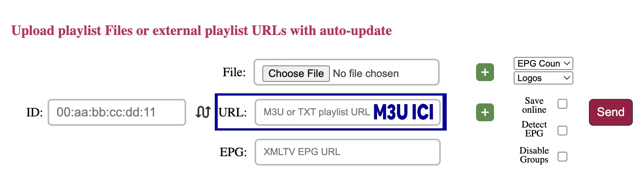Click the blue M3U ICI annotation text
Screen dimensions: 644x196
(404, 112)
